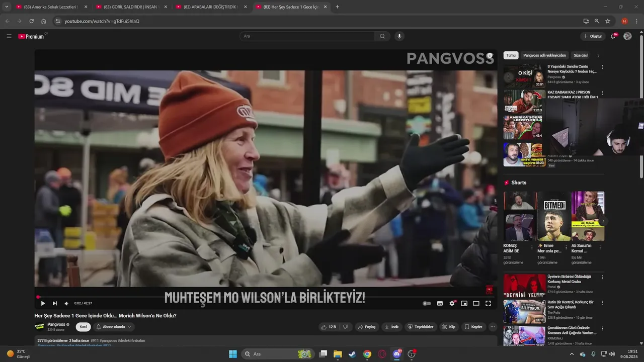Open a new browser tab
Viewport: 644px width, 362px height.
coord(337,7)
